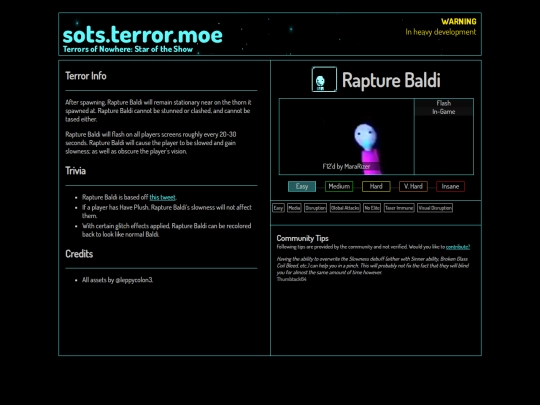Click the Visual Disruption tag
This screenshot has width=540, height=405.
[x=435, y=208]
